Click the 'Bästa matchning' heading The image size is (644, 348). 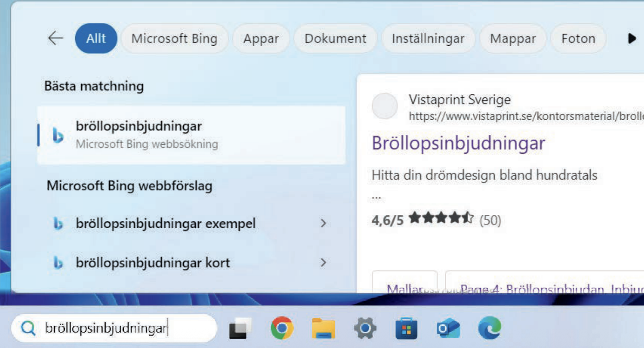(x=94, y=86)
